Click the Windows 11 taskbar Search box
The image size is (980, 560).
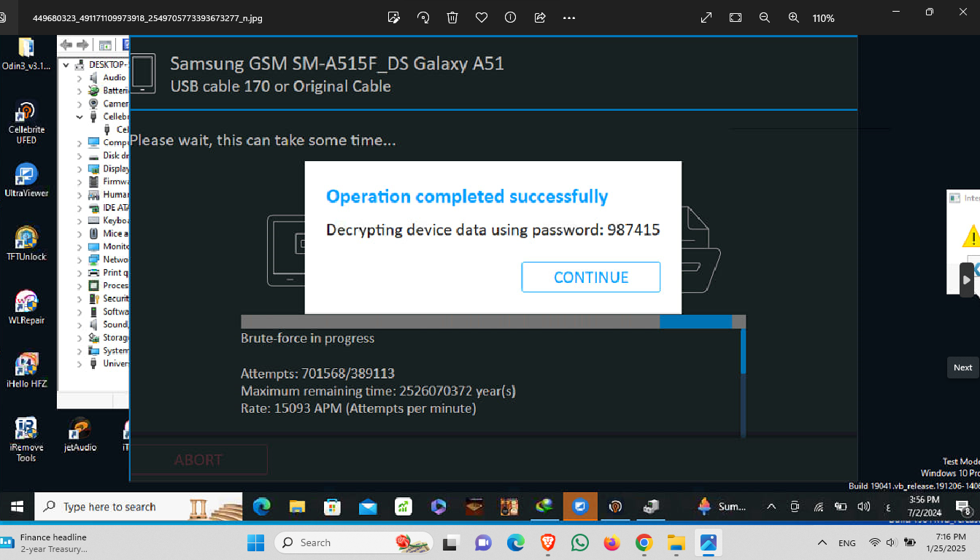pyautogui.click(x=354, y=542)
